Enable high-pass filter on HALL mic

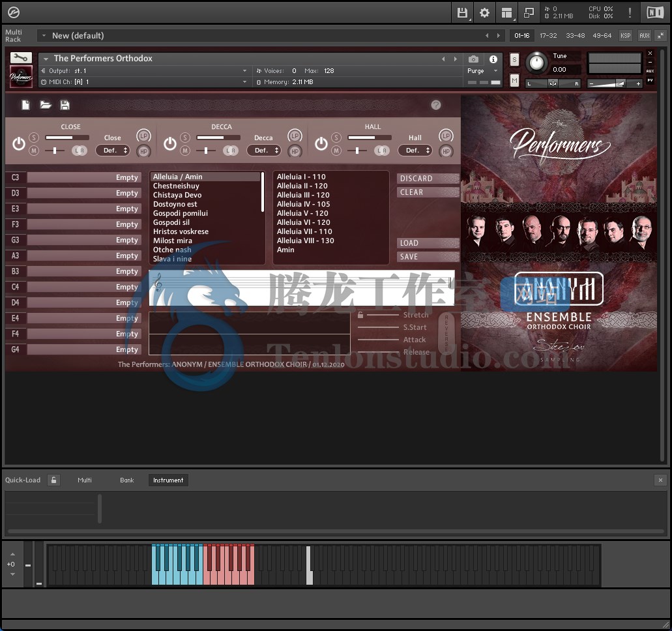446,151
